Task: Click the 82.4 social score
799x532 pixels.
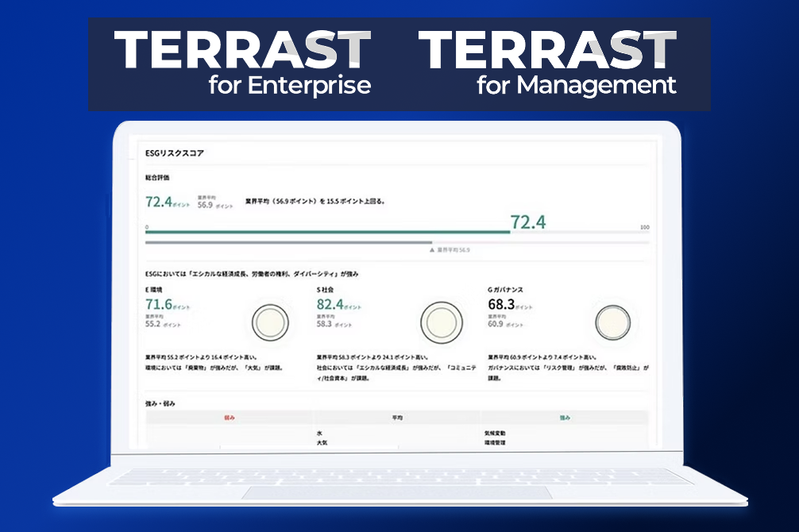Action: (330, 304)
